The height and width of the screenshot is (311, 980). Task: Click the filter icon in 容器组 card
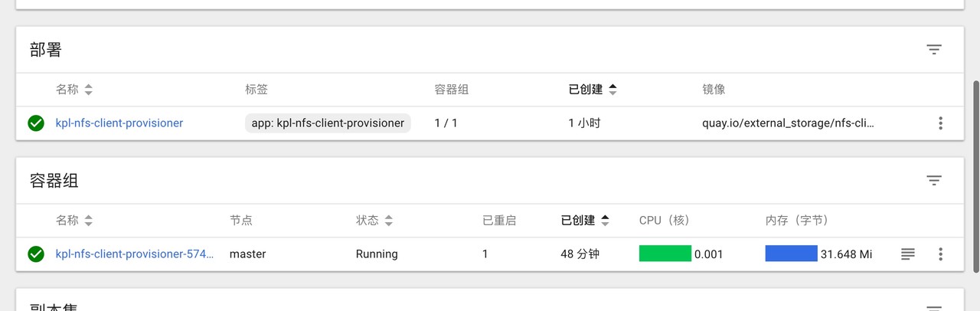tap(933, 181)
